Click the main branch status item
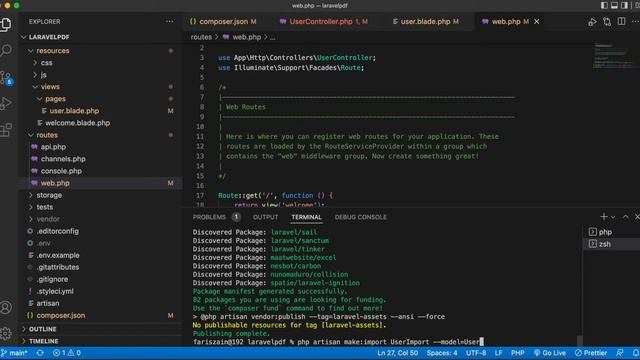This screenshot has height=360, width=640. click(x=15, y=353)
